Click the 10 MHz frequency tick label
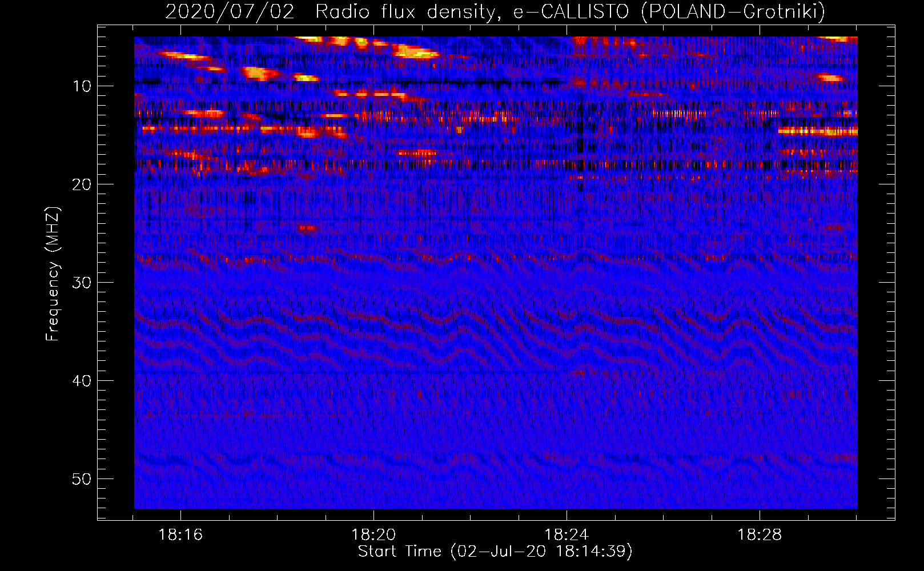The height and width of the screenshot is (571, 924). (x=82, y=86)
